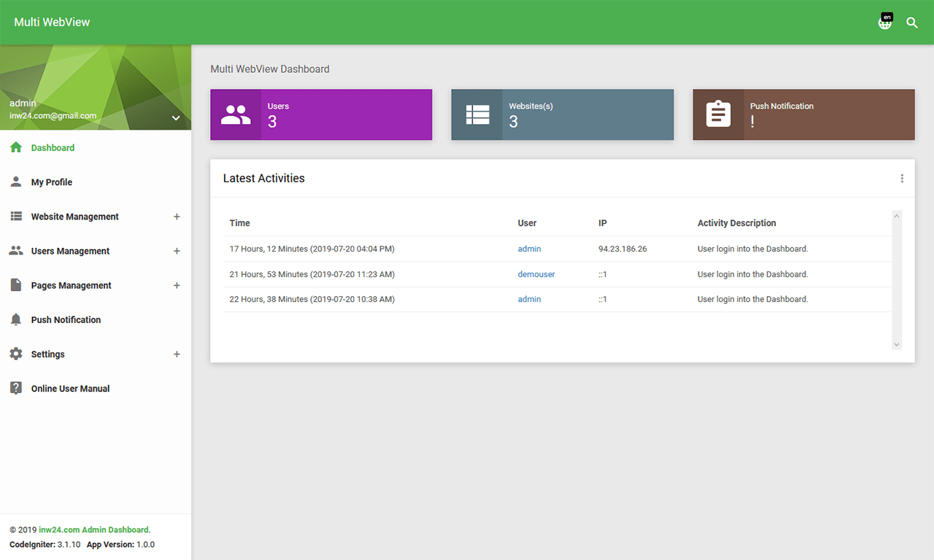
Task: Select IP address 94.23.186.26
Action: coord(622,249)
